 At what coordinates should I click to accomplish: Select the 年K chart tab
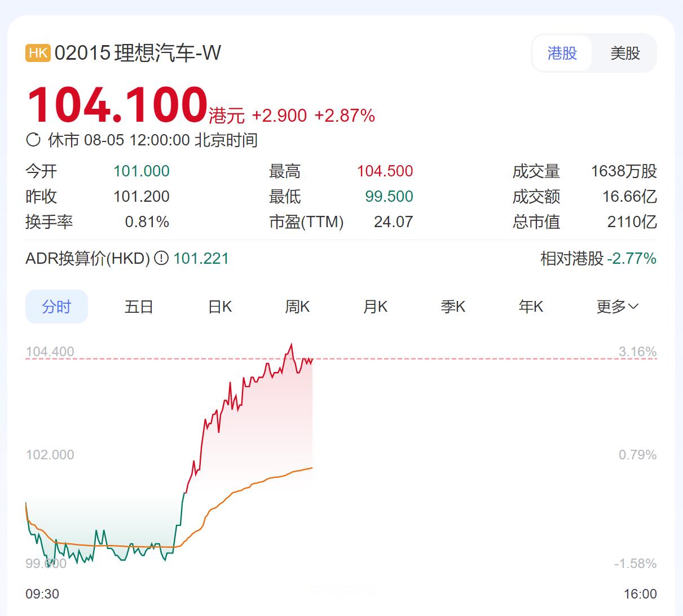pyautogui.click(x=531, y=307)
